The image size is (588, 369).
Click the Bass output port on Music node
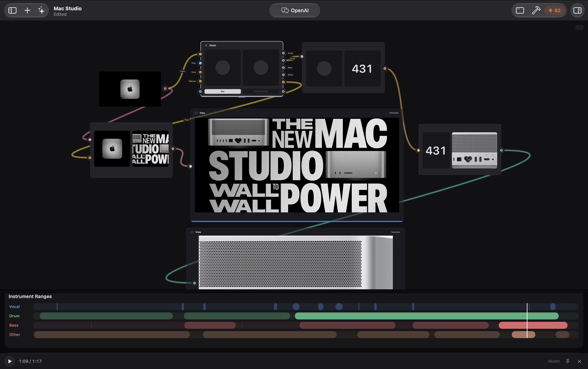[283, 68]
